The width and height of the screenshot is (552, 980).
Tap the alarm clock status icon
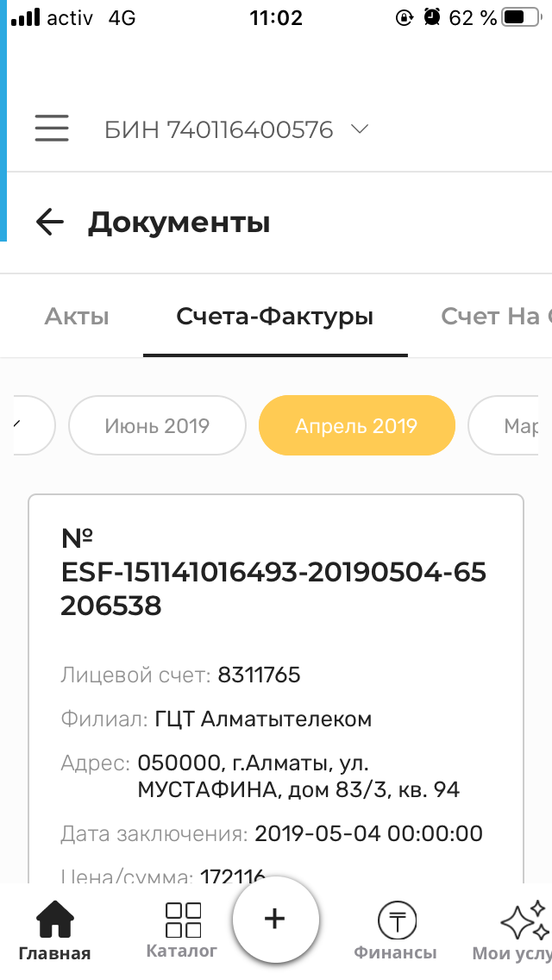click(x=433, y=16)
